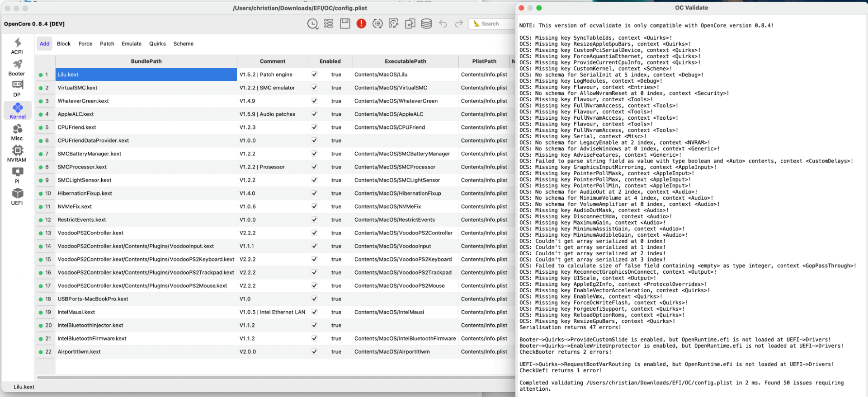Click the Contents/MacOS/NVMeFix executable path cell
This screenshot has width=868, height=397.
point(406,206)
